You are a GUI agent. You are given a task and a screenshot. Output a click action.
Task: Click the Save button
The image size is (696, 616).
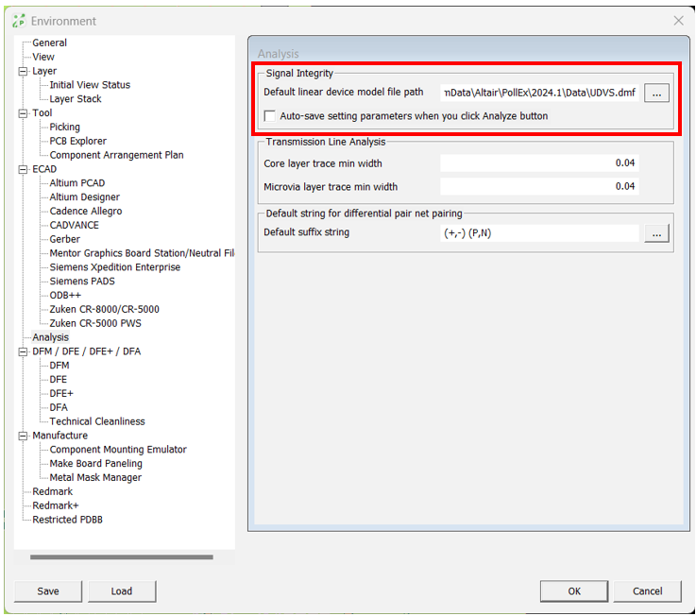[48, 591]
